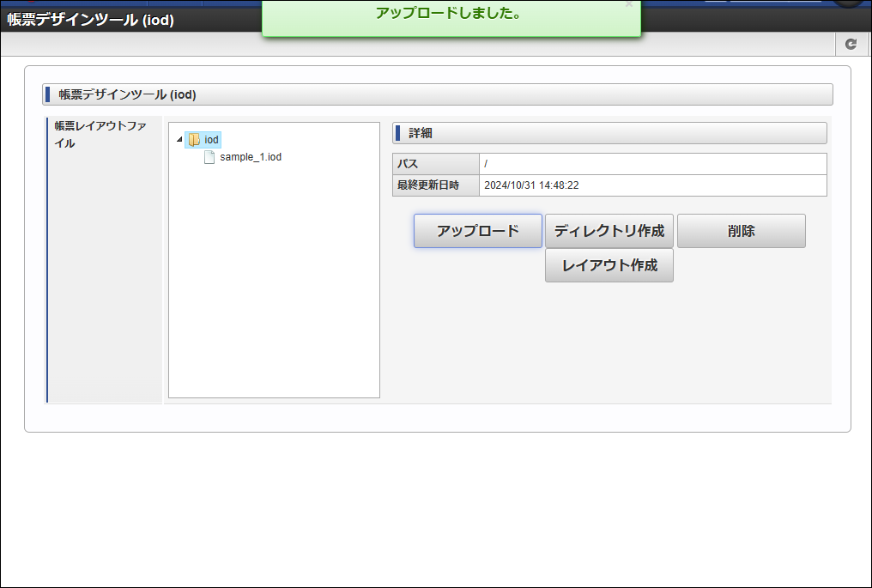This screenshot has width=872, height=588.
Task: Collapse the iod folder tree node
Action: tap(179, 139)
